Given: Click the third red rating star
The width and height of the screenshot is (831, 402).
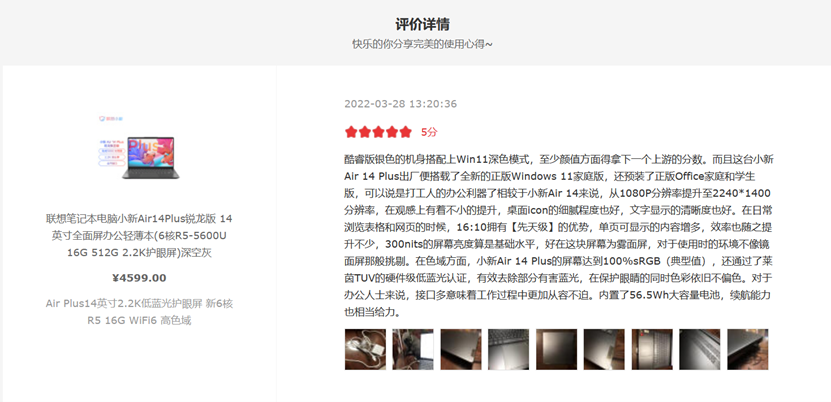Looking at the screenshot, I should pos(378,132).
